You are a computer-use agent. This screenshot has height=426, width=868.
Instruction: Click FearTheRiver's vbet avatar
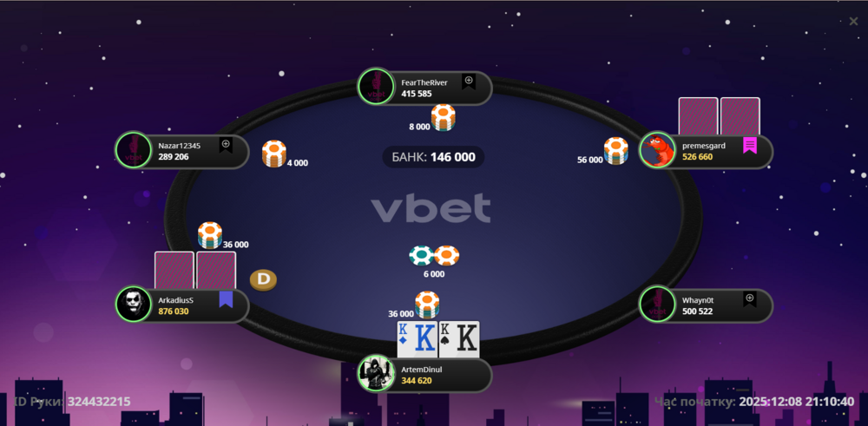(376, 87)
